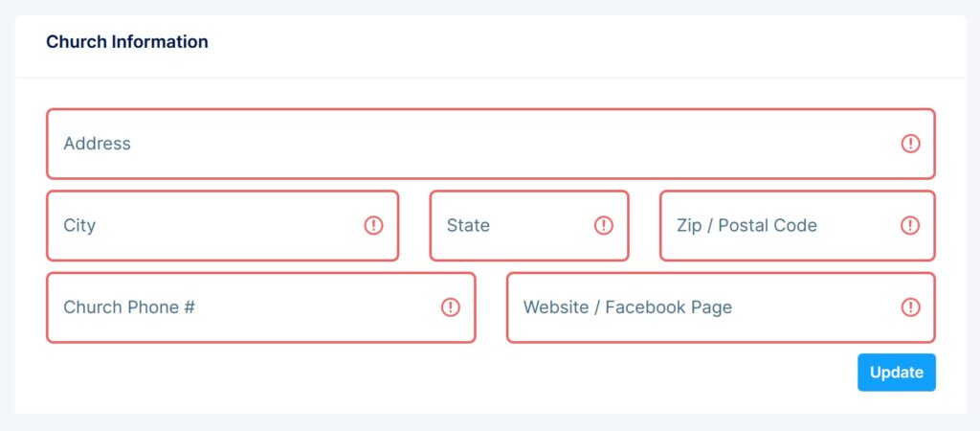This screenshot has height=431, width=980.
Task: Click the City placeholder text
Action: coord(79,225)
